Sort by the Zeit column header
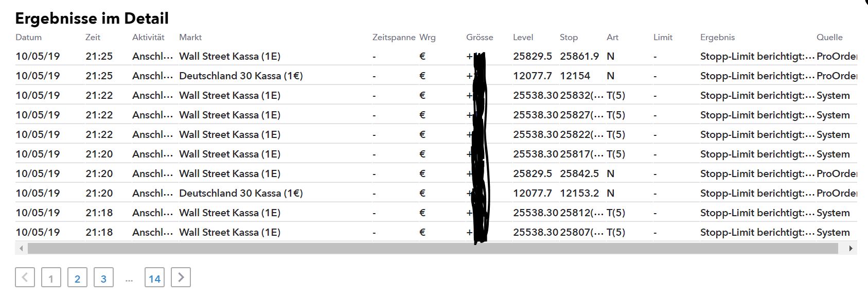Viewport: 868px width, 296px height. (x=93, y=37)
